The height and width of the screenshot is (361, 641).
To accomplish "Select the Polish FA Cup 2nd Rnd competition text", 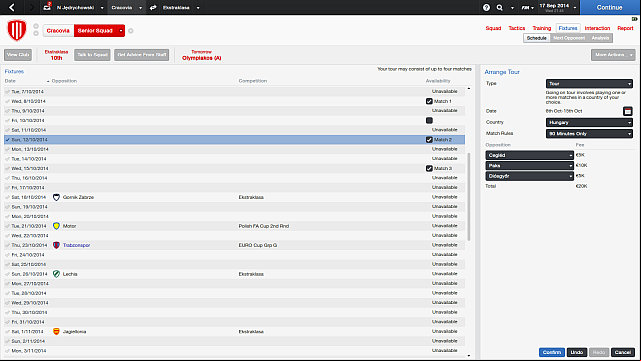I will pyautogui.click(x=264, y=226).
